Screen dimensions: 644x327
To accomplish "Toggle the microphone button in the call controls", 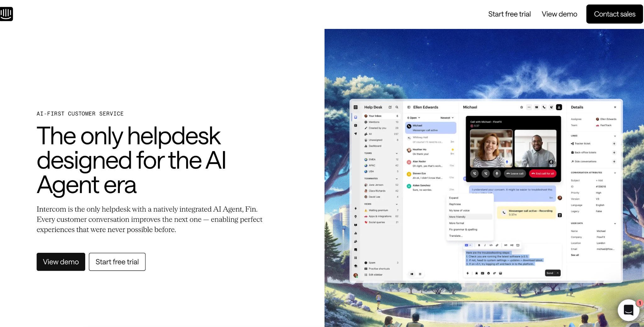I will click(497, 173).
